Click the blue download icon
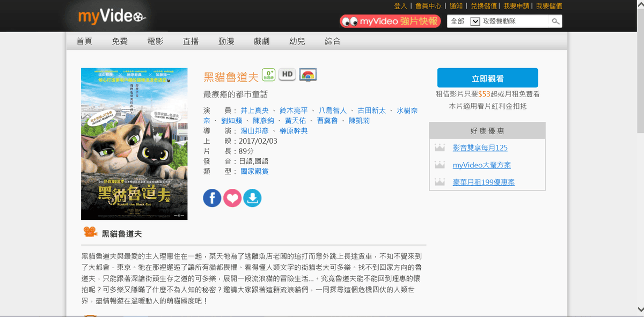The image size is (644, 317). click(x=252, y=198)
